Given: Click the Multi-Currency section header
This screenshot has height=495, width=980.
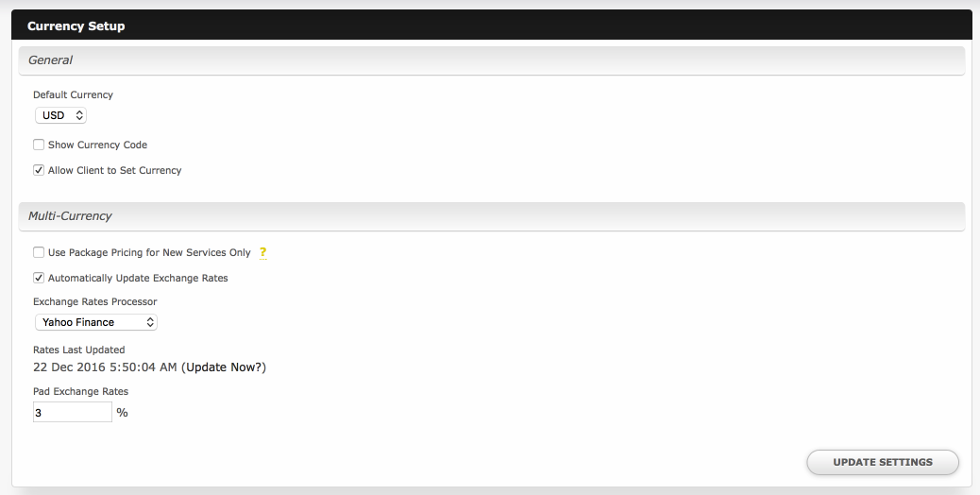Looking at the screenshot, I should coord(492,216).
